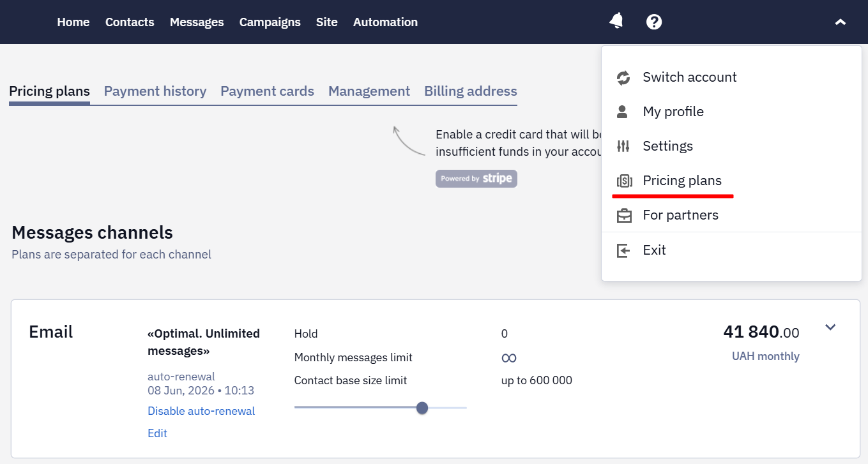868x464 pixels.
Task: Click the infinity monthly limit value
Action: [x=509, y=358]
